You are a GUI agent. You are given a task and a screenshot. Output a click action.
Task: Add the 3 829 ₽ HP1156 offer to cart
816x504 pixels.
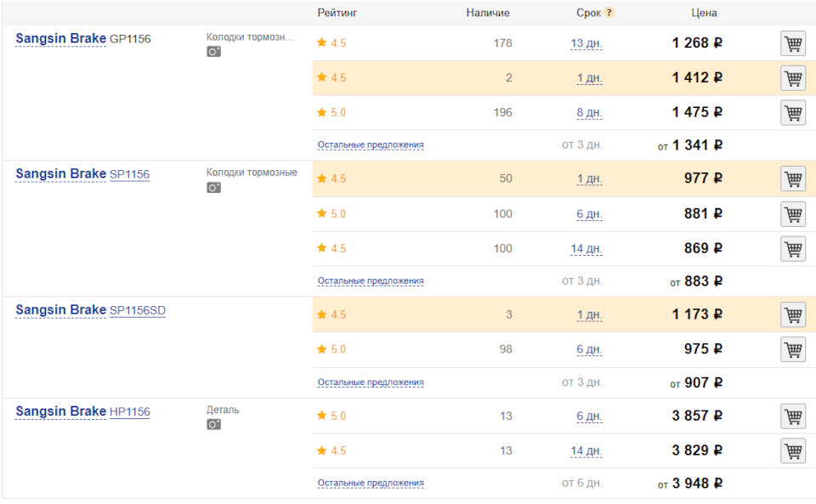[x=793, y=451]
